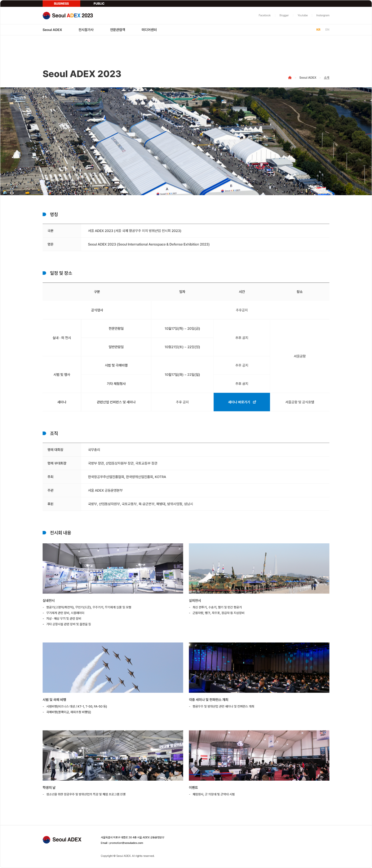Open the Seoul ADEX nav menu
The height and width of the screenshot is (868, 372).
click(52, 30)
